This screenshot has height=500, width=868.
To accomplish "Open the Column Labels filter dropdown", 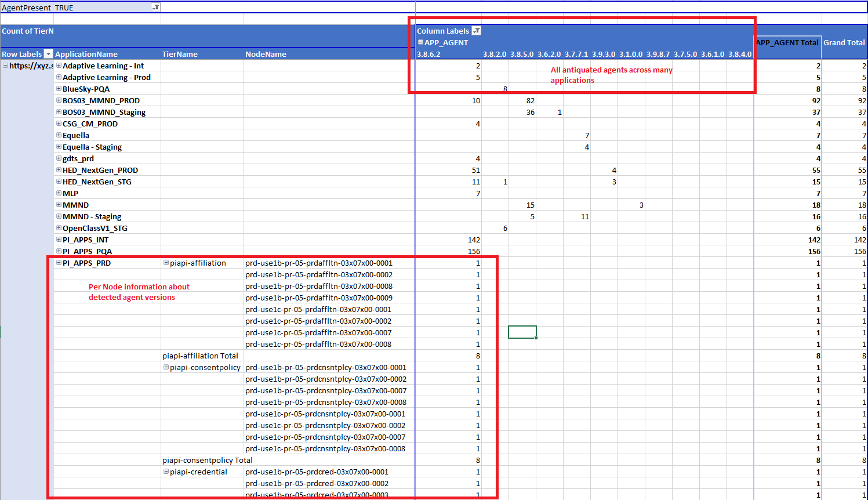I will click(477, 31).
